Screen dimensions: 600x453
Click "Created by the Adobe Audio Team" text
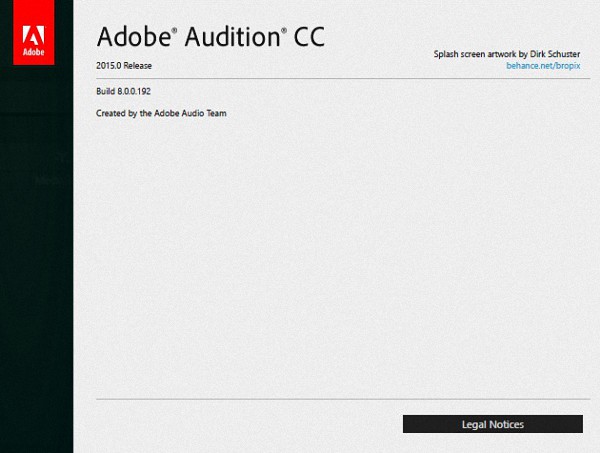pyautogui.click(x=161, y=113)
